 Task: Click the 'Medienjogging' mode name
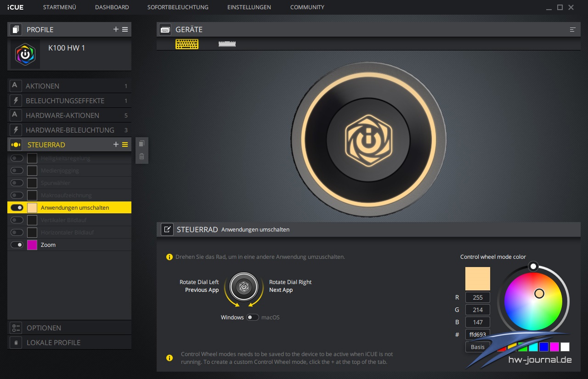click(x=60, y=171)
